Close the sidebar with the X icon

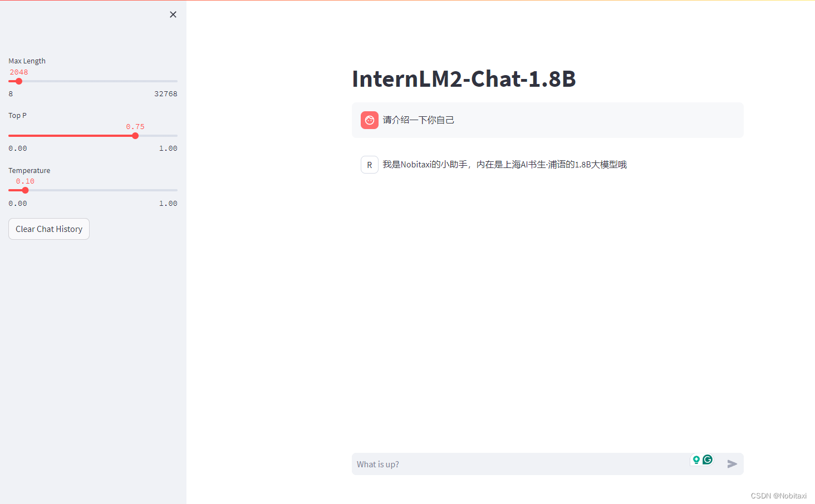point(173,14)
